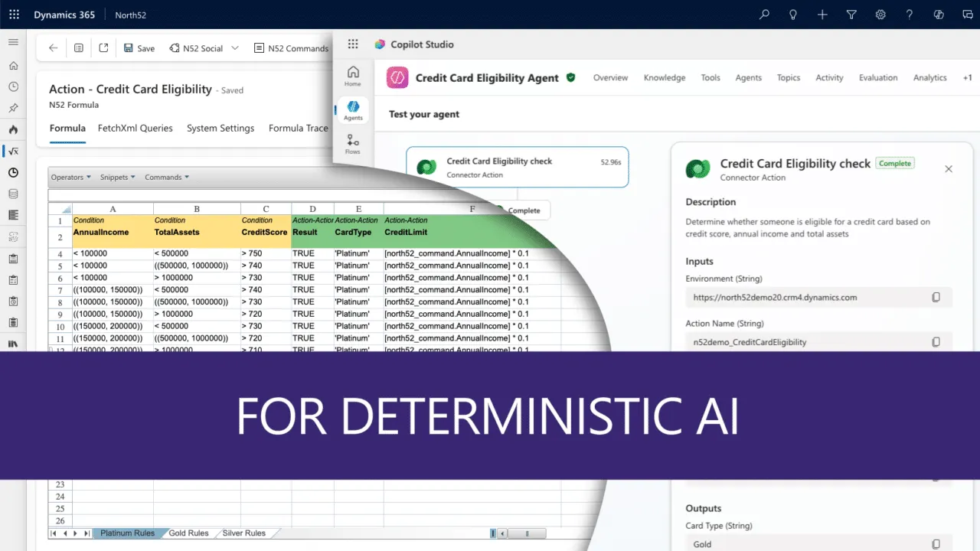Select cell containing '< 500000' in row 4
The width and height of the screenshot is (980, 551).
click(x=197, y=253)
